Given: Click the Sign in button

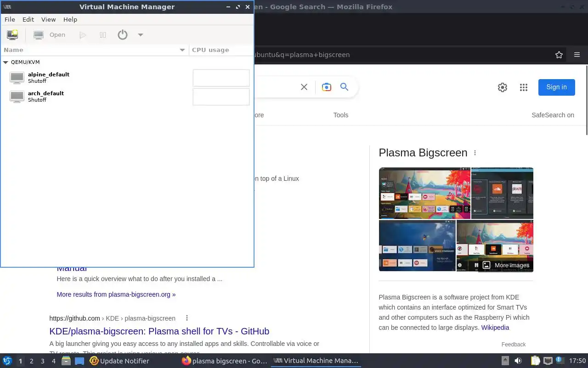Looking at the screenshot, I should click(x=557, y=87).
